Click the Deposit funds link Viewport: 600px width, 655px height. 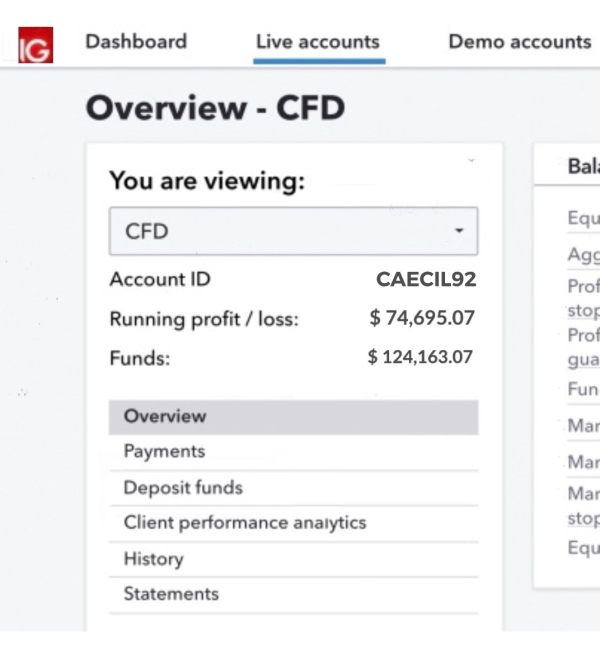coord(183,488)
